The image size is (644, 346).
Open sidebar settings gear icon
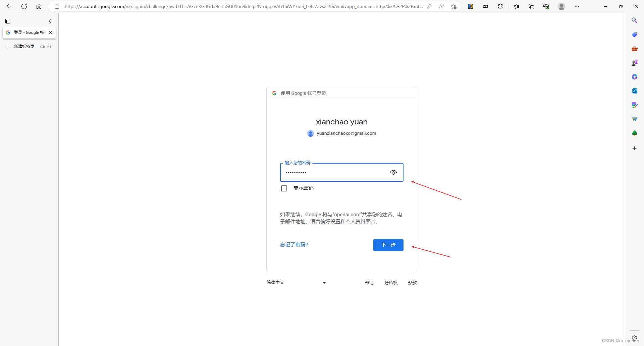pyautogui.click(x=634, y=338)
